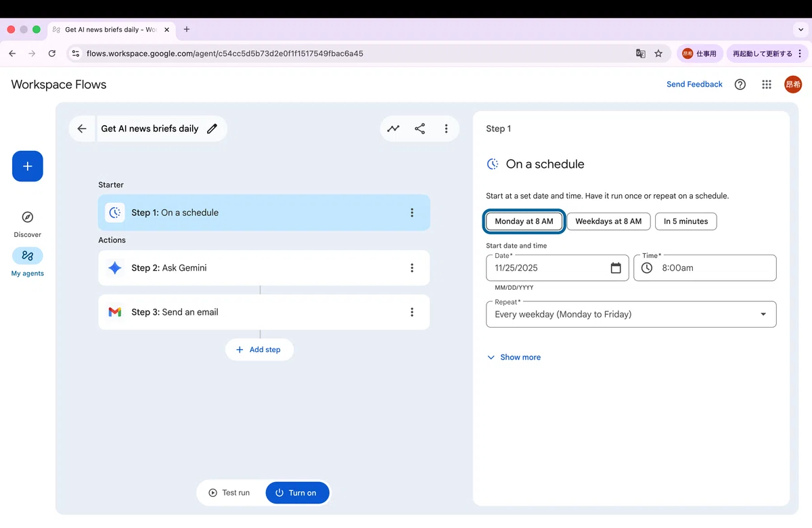Image resolution: width=812 pixels, height=528 pixels.
Task: Expand Show more schedule options
Action: [x=514, y=357]
